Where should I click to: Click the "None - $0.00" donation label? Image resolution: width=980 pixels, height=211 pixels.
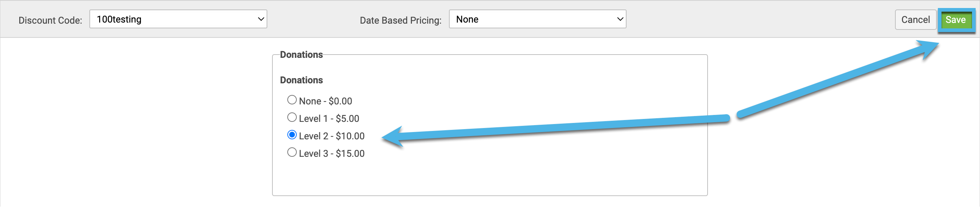click(325, 101)
